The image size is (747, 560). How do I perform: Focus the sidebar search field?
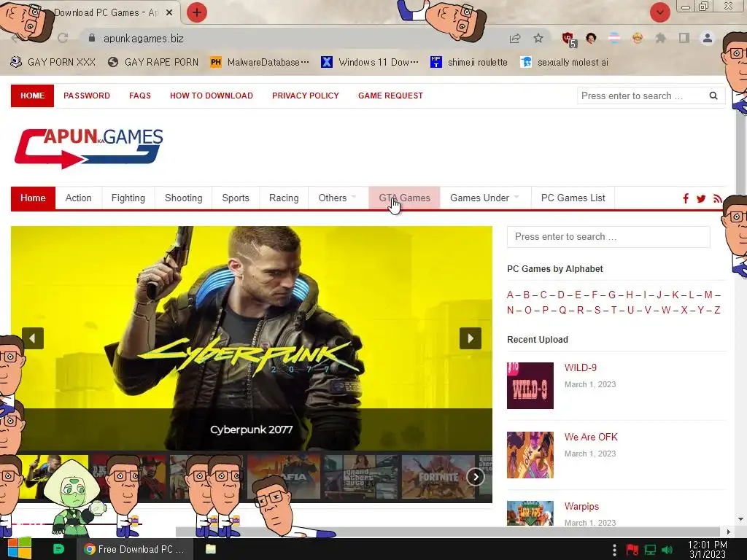tap(608, 237)
